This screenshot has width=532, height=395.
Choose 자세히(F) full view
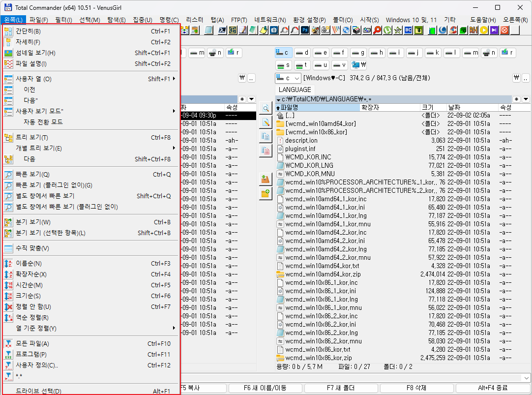click(x=90, y=42)
